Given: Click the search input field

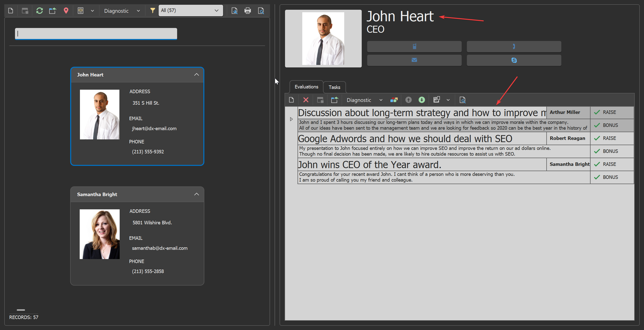Looking at the screenshot, I should (96, 34).
